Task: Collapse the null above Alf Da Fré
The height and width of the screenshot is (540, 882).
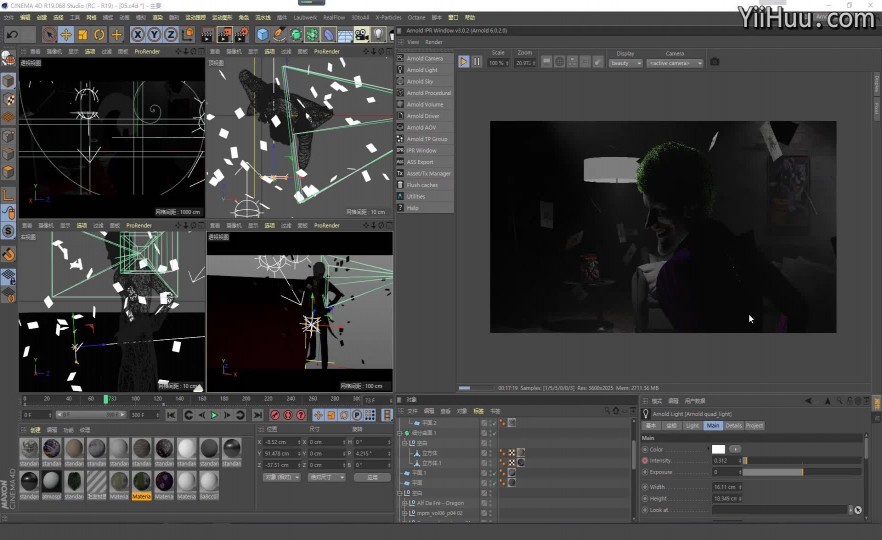Action: pos(400,493)
